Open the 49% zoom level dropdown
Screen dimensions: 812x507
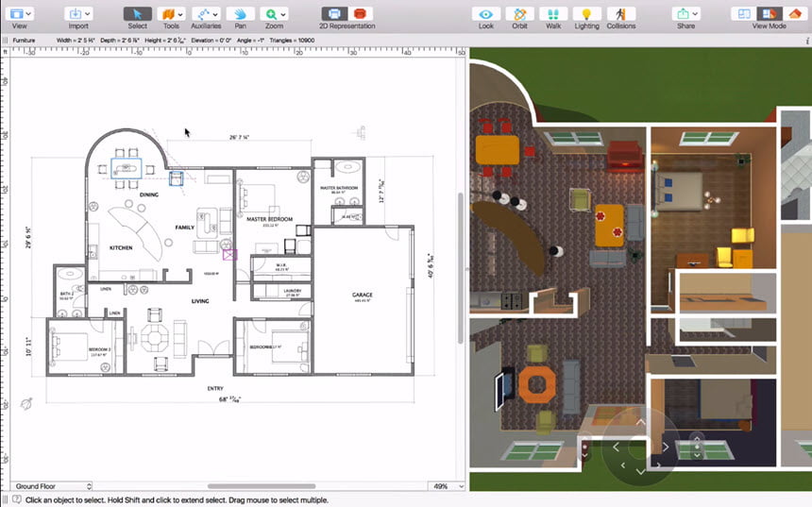click(x=447, y=486)
